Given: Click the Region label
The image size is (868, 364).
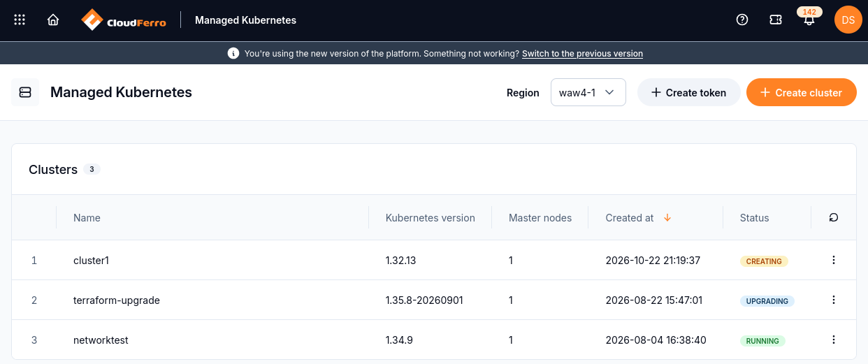Looking at the screenshot, I should (523, 93).
